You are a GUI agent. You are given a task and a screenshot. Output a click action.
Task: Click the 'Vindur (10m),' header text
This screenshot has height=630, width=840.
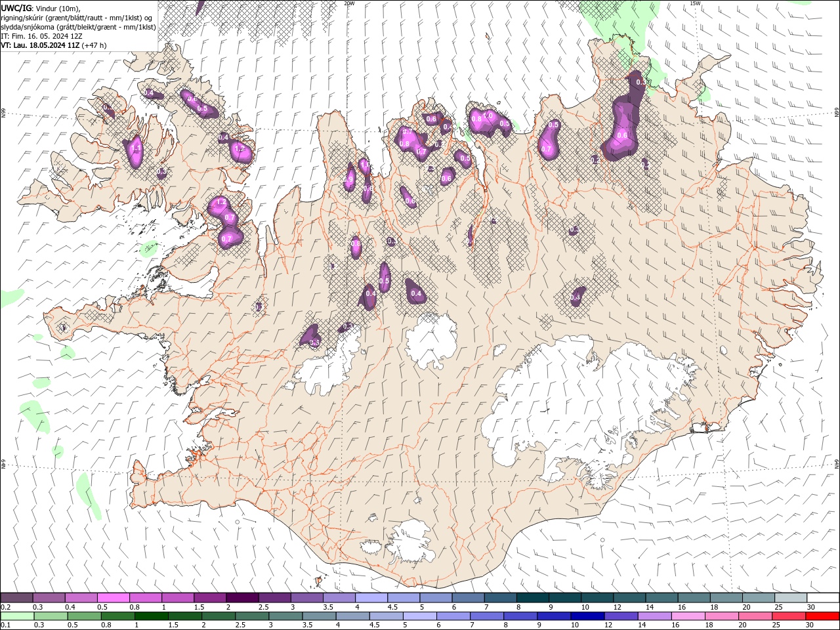pos(58,8)
